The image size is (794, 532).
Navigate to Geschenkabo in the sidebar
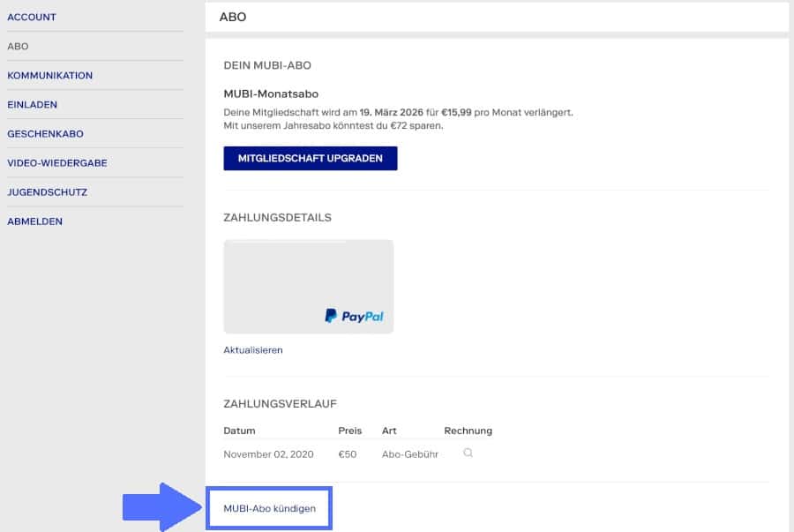45,133
